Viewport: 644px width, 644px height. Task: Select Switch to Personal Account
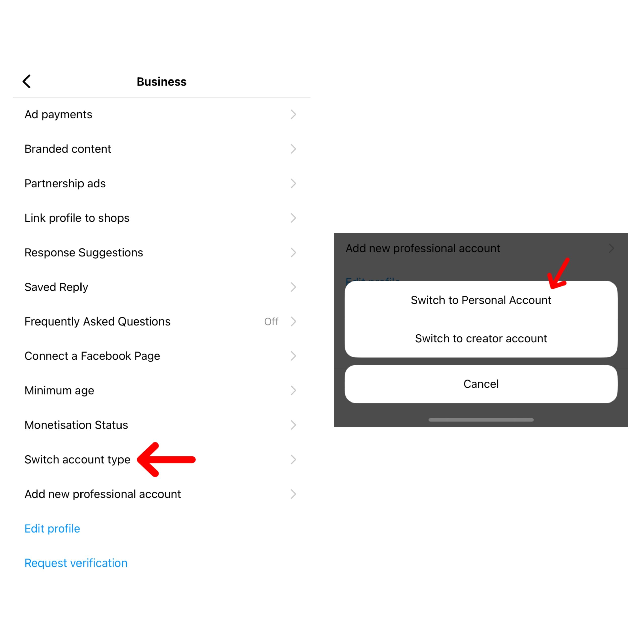tap(481, 300)
